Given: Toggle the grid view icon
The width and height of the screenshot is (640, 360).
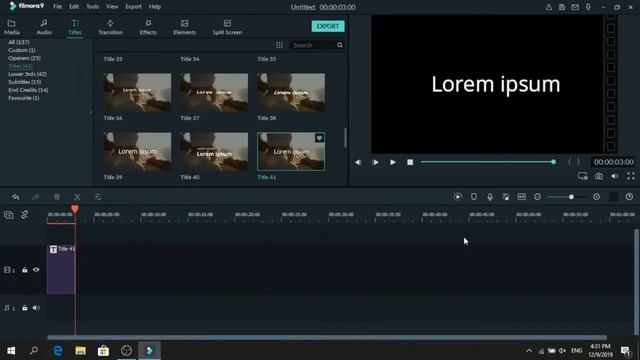Looking at the screenshot, I should (279, 45).
